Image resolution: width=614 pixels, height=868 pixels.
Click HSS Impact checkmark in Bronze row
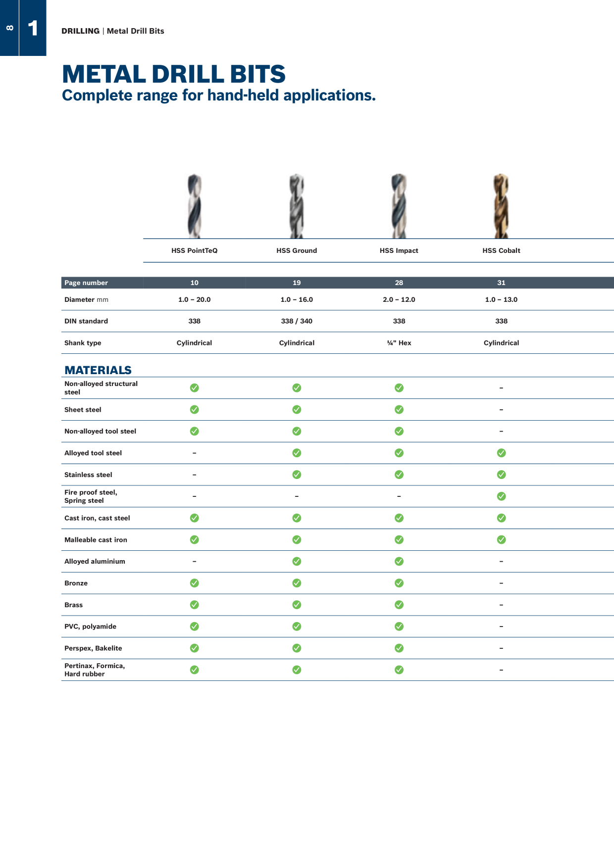pyautogui.click(x=399, y=583)
